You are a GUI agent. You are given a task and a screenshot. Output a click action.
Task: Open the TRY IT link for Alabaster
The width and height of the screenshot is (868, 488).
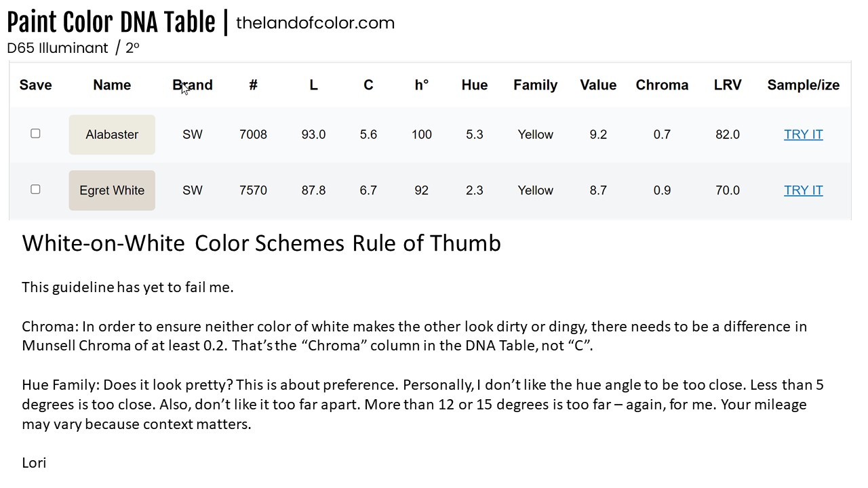tap(803, 134)
